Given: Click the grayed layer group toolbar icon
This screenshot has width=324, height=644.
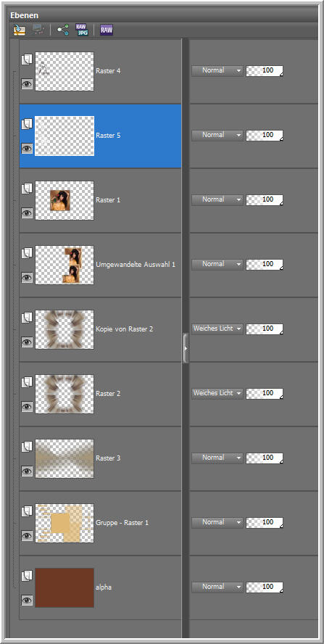Looking at the screenshot, I should pos(39,30).
